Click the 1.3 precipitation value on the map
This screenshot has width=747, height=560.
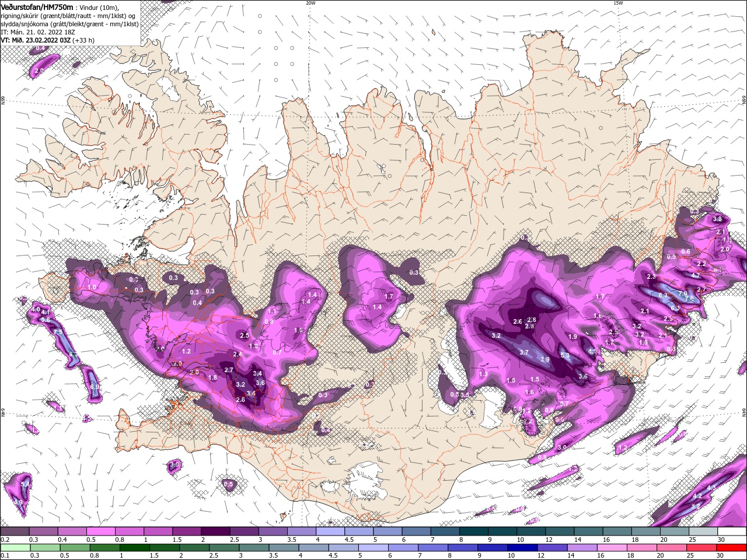click(x=483, y=374)
